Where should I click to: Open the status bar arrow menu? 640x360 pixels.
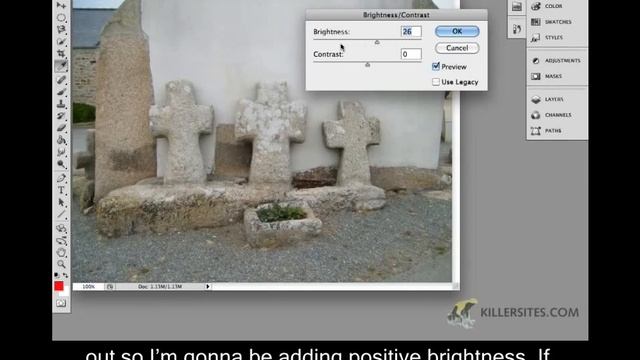pos(208,287)
